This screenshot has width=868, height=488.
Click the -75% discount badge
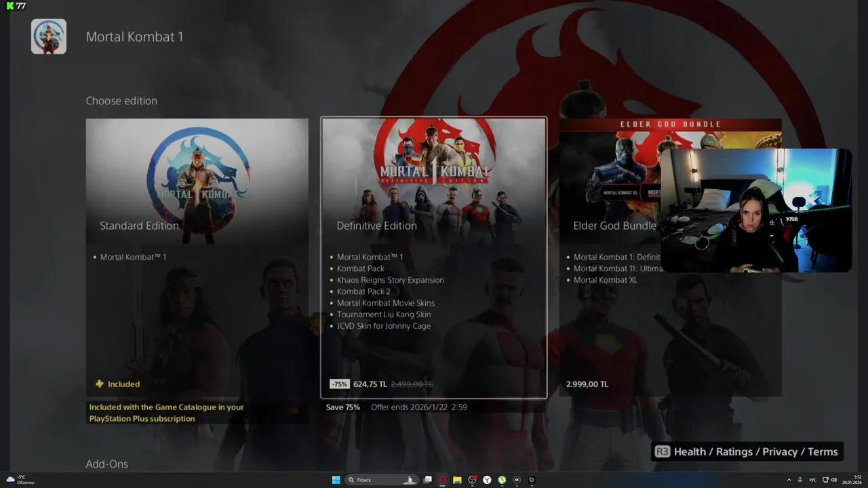pos(339,384)
